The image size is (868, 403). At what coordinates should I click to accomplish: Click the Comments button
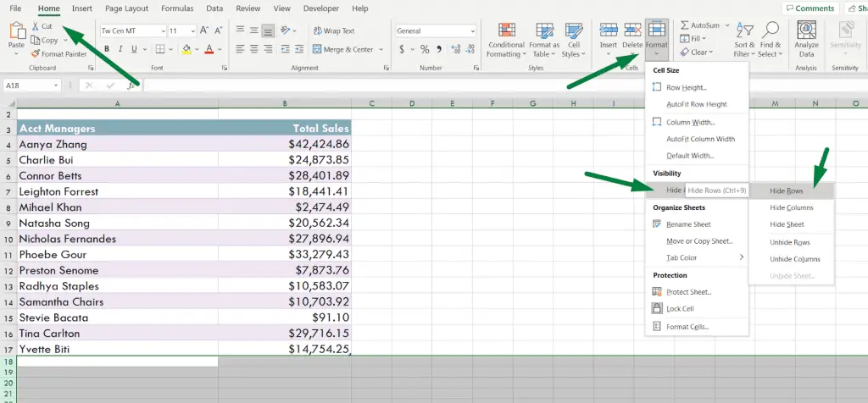810,8
